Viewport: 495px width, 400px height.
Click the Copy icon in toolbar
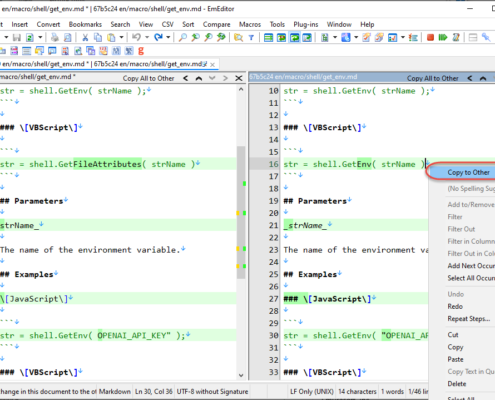pos(98,38)
